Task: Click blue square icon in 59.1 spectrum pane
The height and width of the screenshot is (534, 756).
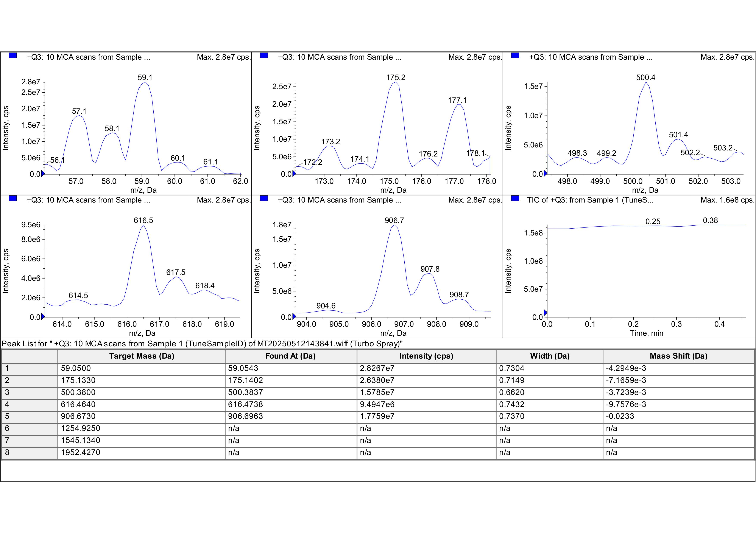Action: click(x=13, y=56)
